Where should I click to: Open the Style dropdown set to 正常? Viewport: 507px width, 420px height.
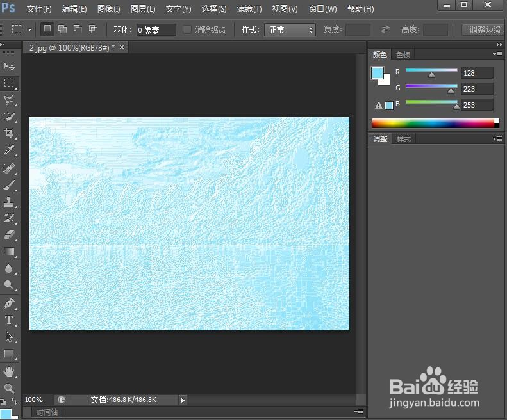[x=290, y=30]
